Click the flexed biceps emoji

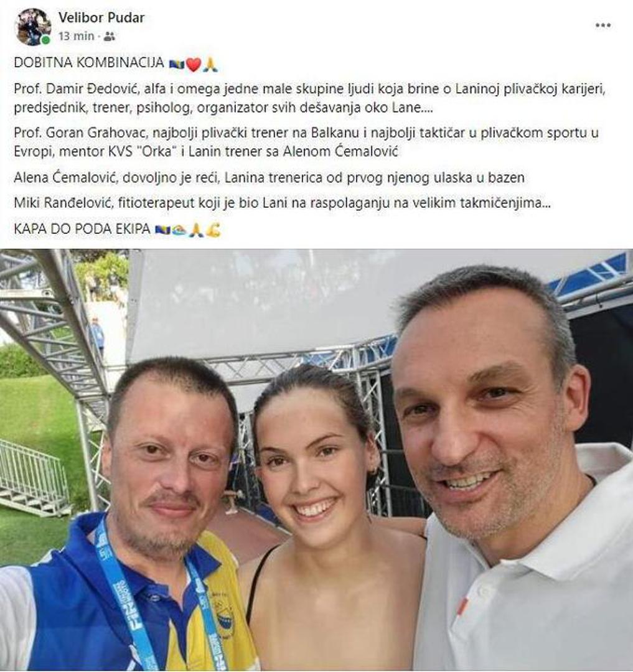click(213, 230)
